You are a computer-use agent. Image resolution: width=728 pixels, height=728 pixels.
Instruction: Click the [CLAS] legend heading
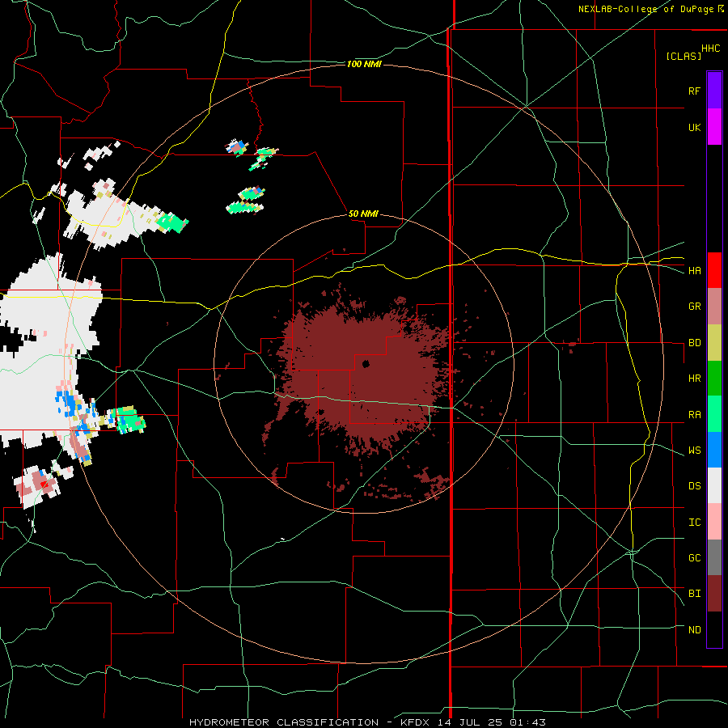(684, 56)
